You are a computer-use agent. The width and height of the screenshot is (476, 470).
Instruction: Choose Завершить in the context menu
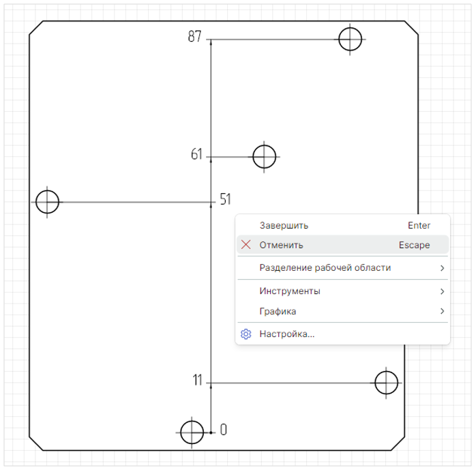click(342, 225)
